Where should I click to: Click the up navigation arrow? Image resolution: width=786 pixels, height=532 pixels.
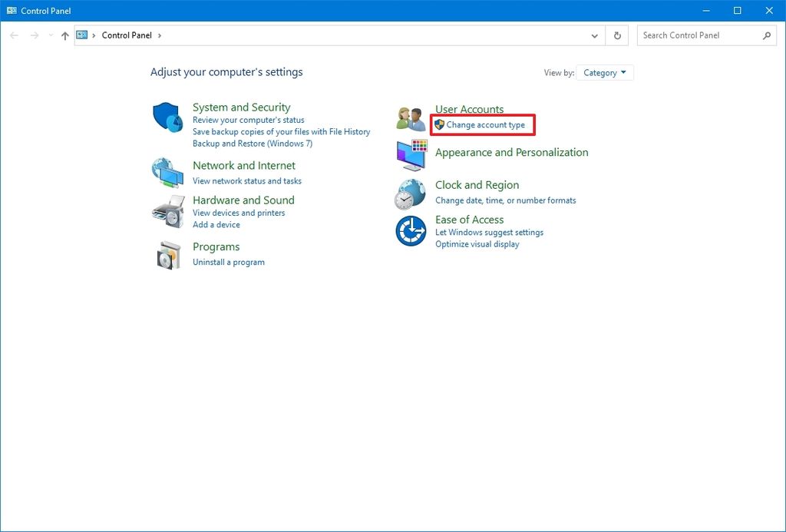[64, 35]
